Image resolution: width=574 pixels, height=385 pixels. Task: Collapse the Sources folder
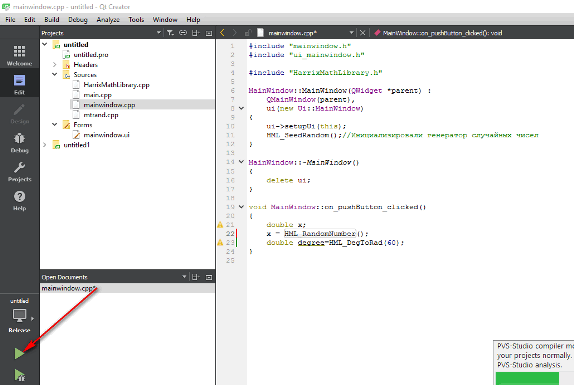[x=55, y=75]
